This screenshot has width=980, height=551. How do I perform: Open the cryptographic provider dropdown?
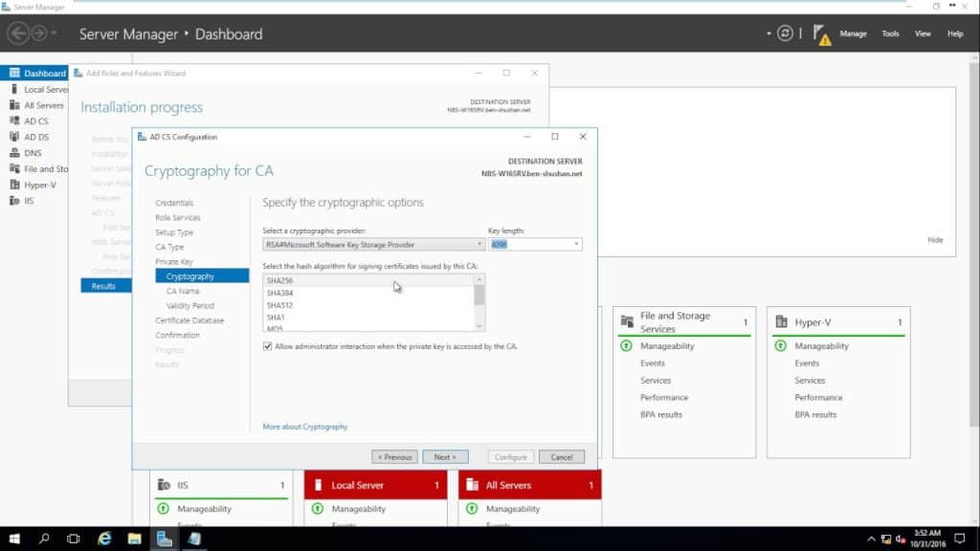point(479,244)
